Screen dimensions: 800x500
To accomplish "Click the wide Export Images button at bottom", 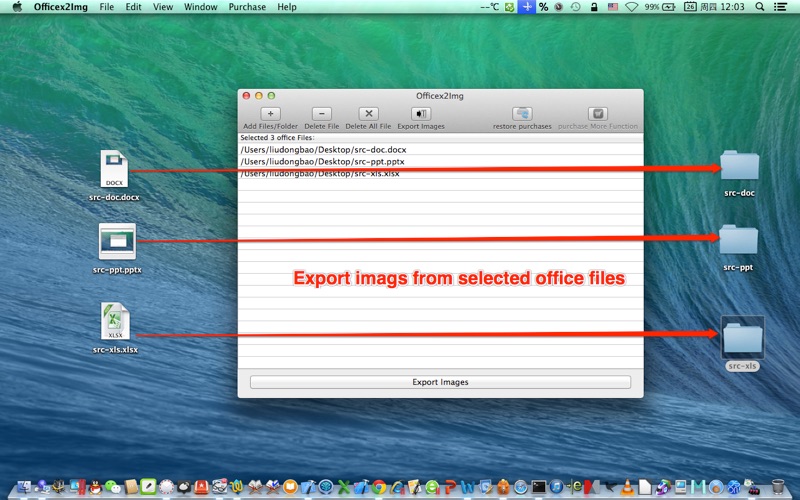I will tap(440, 382).
